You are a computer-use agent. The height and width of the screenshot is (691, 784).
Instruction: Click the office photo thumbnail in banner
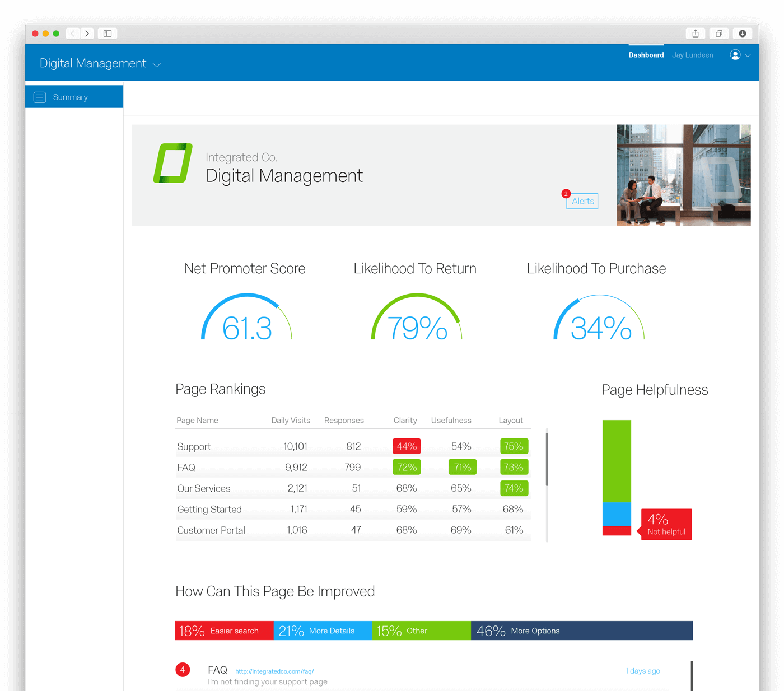pyautogui.click(x=684, y=175)
